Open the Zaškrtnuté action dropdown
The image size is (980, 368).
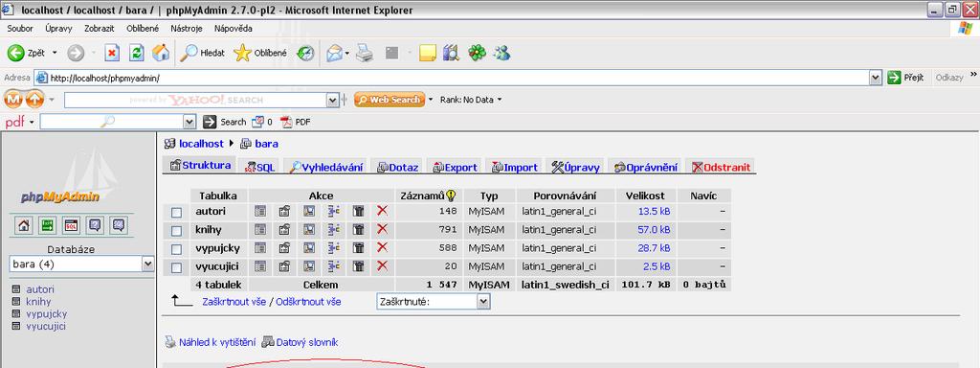point(434,302)
